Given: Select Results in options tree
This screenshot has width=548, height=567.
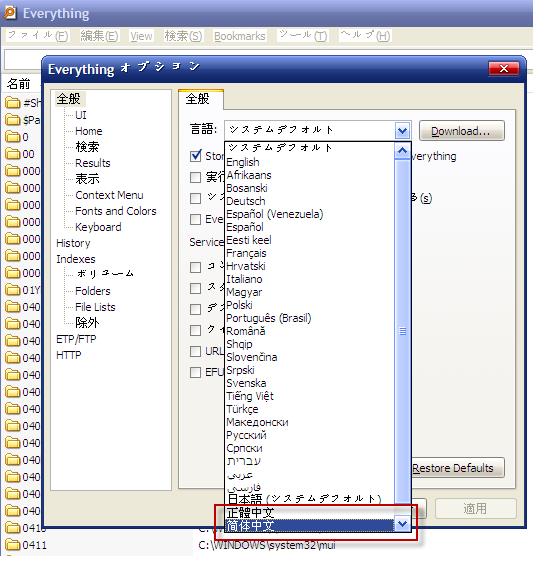Looking at the screenshot, I should click(x=93, y=163).
